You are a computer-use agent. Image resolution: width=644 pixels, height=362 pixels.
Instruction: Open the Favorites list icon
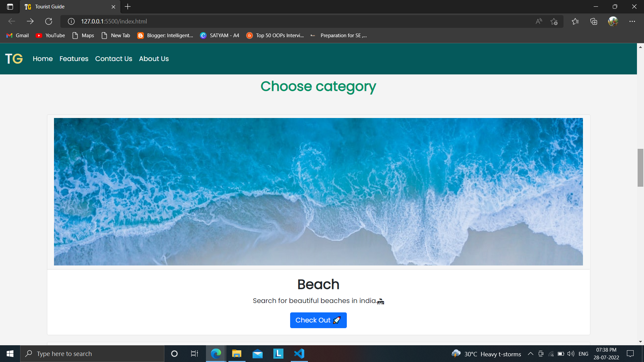click(x=576, y=21)
